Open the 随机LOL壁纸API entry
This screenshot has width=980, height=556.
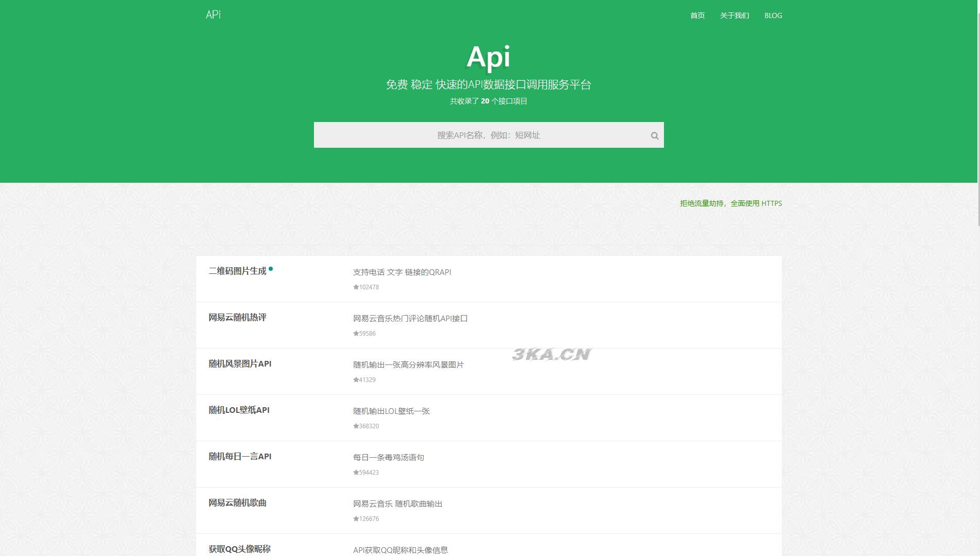point(239,410)
